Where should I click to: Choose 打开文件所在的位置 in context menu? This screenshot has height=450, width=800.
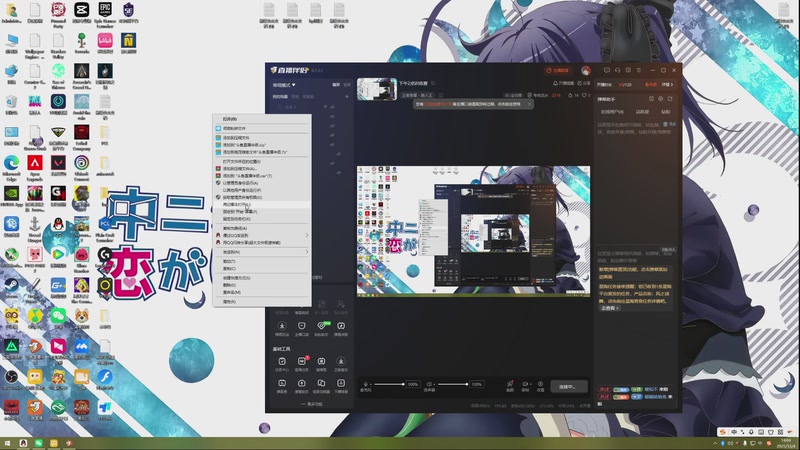tap(262, 161)
